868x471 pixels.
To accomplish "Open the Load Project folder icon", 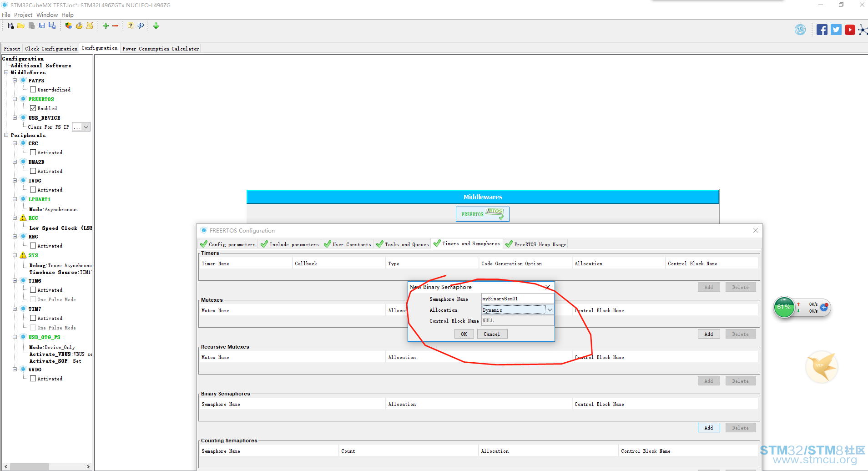I will point(21,26).
